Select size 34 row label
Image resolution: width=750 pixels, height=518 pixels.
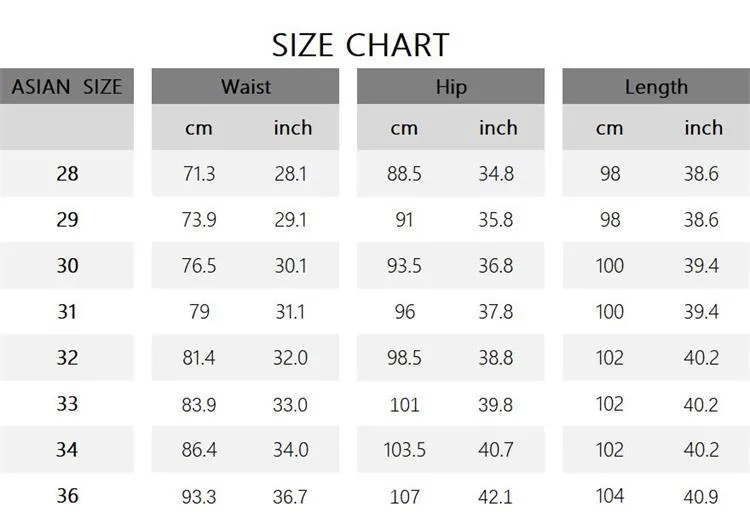coord(67,450)
